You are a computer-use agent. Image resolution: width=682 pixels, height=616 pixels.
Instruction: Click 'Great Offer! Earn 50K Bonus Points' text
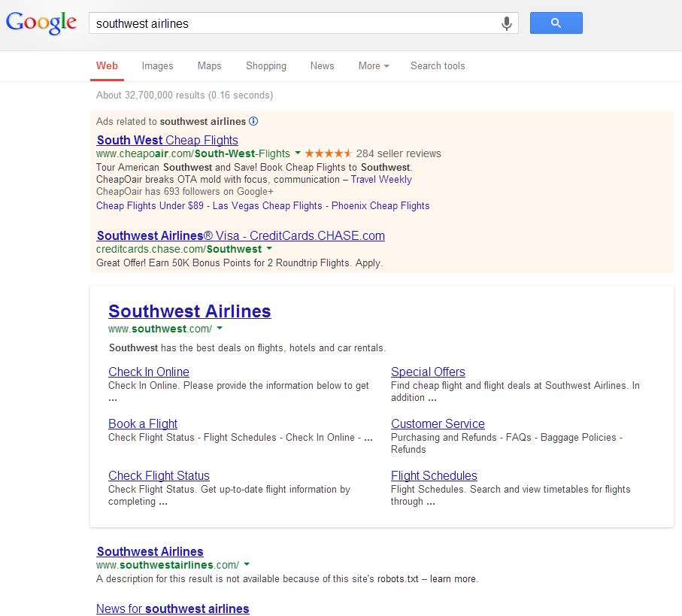click(239, 262)
